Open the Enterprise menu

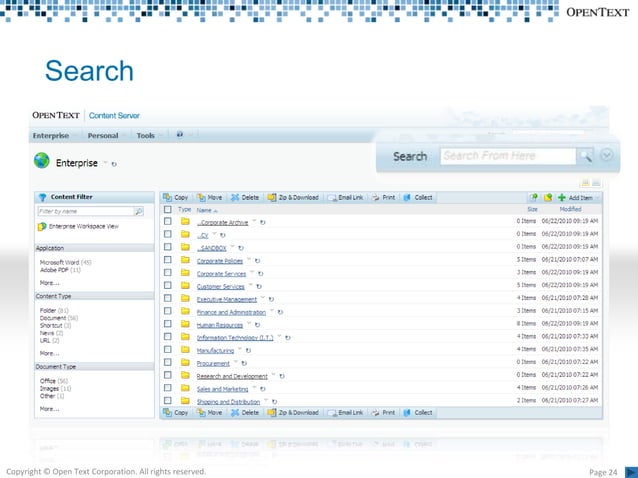pyautogui.click(x=51, y=136)
